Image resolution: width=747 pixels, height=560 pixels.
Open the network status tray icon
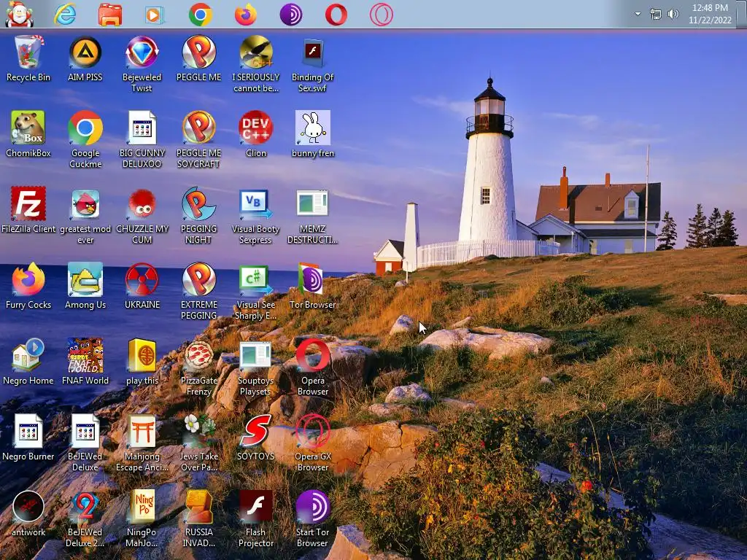656,15
